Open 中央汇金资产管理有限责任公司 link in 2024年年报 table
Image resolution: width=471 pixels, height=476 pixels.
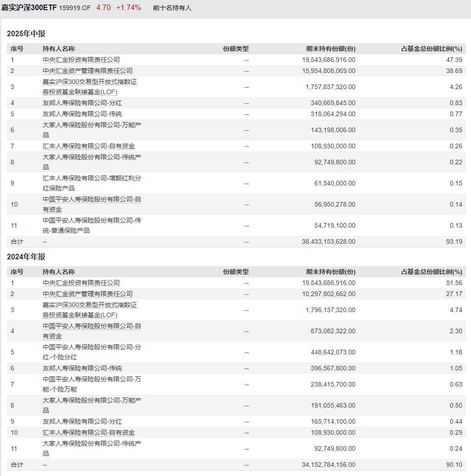(88, 294)
